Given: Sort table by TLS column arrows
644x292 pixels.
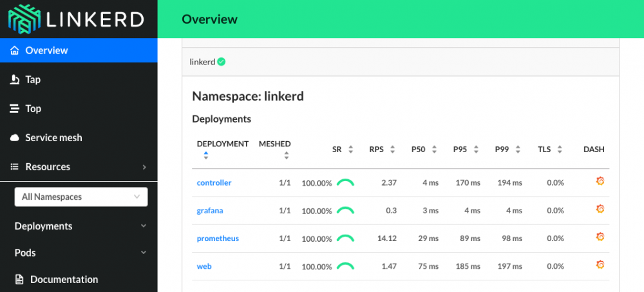Looking at the screenshot, I should pos(560,150).
